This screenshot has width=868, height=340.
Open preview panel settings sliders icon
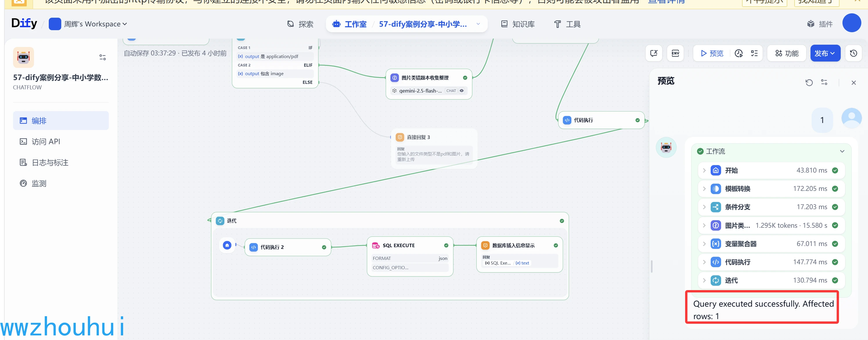(x=824, y=82)
